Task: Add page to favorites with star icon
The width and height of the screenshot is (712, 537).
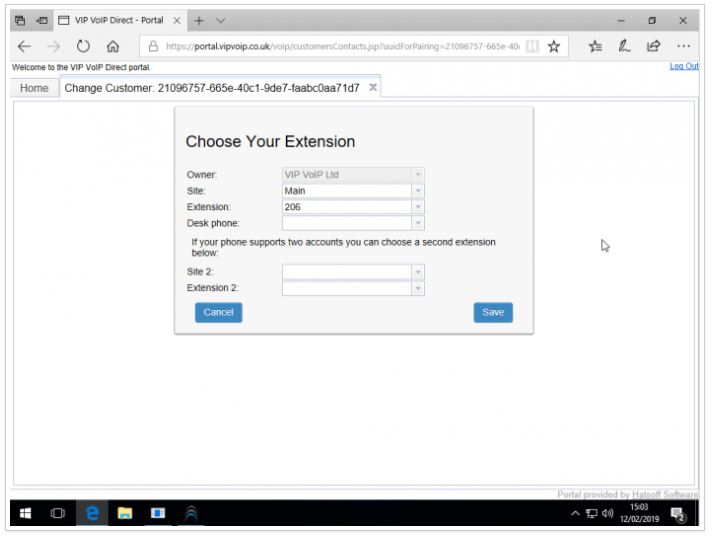Action: pyautogui.click(x=554, y=46)
